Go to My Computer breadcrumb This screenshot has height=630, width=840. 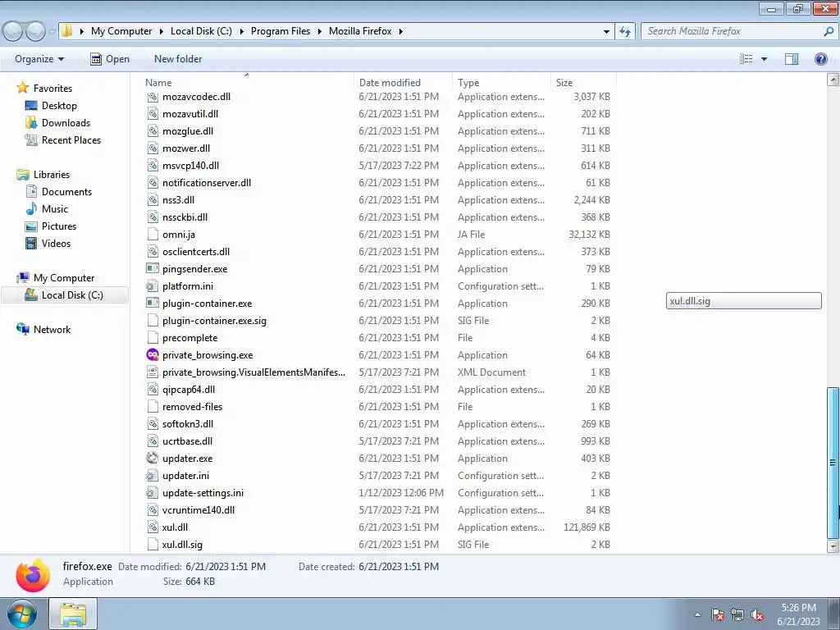pos(121,31)
